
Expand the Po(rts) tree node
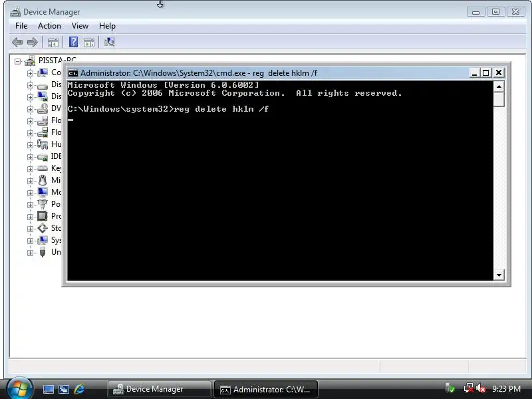(x=30, y=205)
